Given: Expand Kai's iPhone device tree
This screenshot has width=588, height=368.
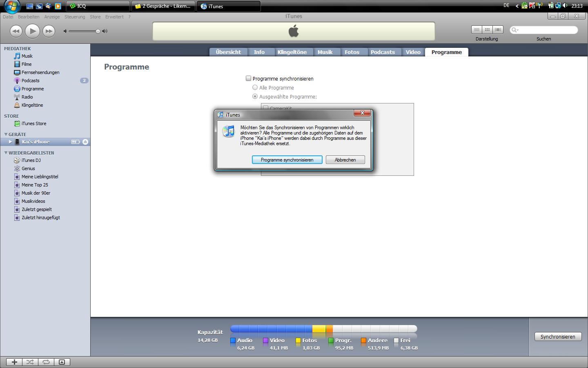Looking at the screenshot, I should coord(10,142).
